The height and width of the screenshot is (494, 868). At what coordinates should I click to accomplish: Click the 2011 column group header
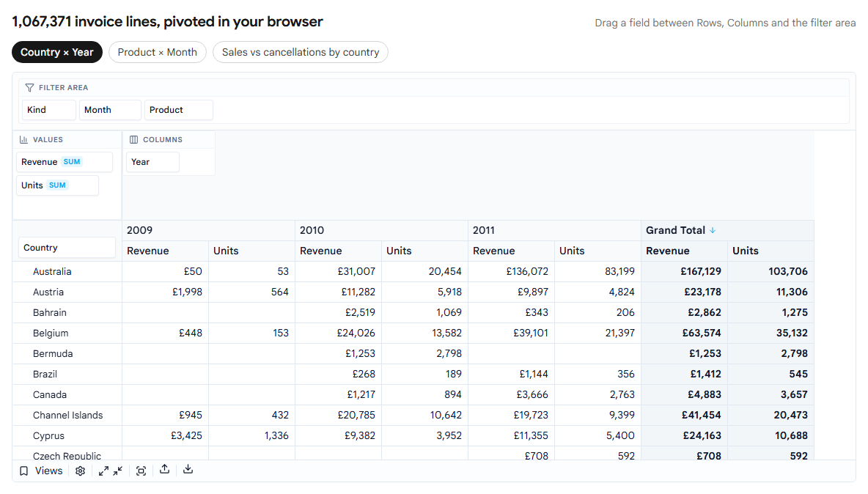pos(554,230)
